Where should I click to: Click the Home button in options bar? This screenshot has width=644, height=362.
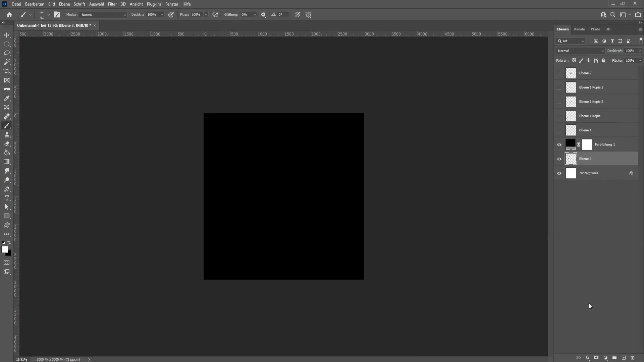pyautogui.click(x=9, y=15)
